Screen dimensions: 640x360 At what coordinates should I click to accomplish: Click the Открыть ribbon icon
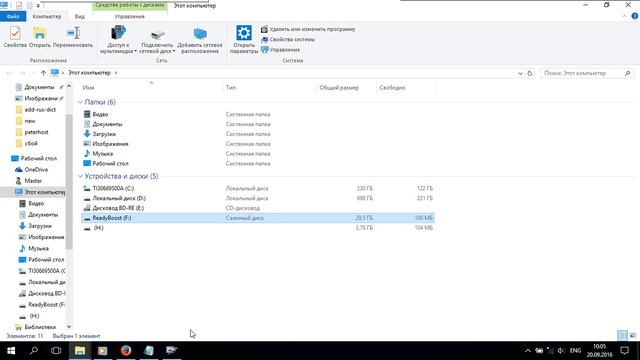pos(40,37)
